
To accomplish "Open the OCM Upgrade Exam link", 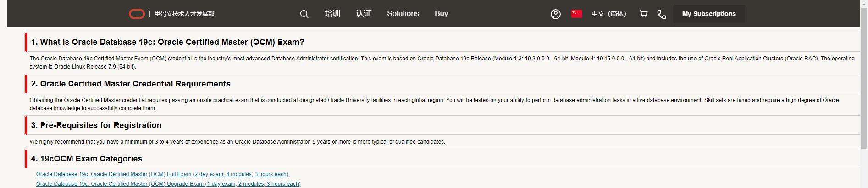I will click(x=168, y=184).
